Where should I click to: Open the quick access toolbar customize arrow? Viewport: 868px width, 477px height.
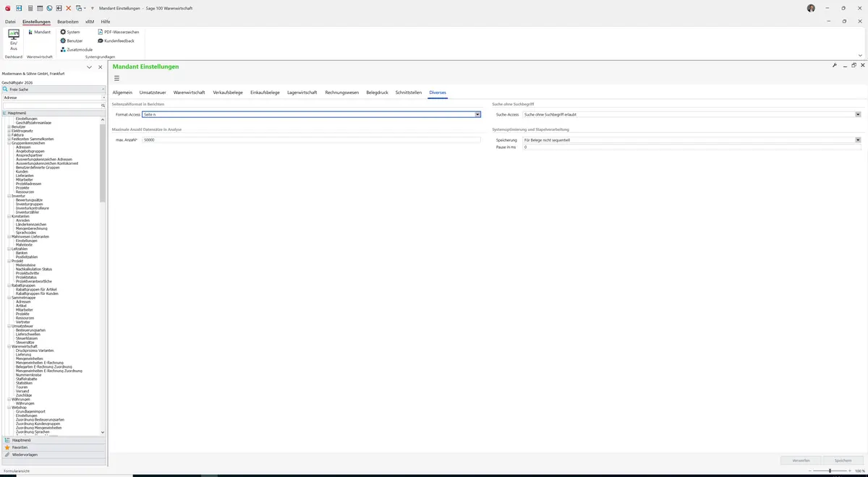[93, 8]
